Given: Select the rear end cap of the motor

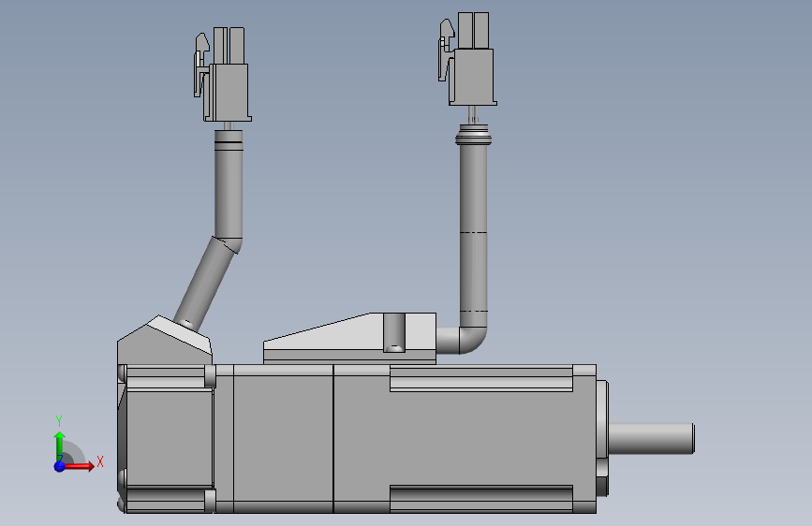Looking at the screenshot, I should (x=167, y=439).
